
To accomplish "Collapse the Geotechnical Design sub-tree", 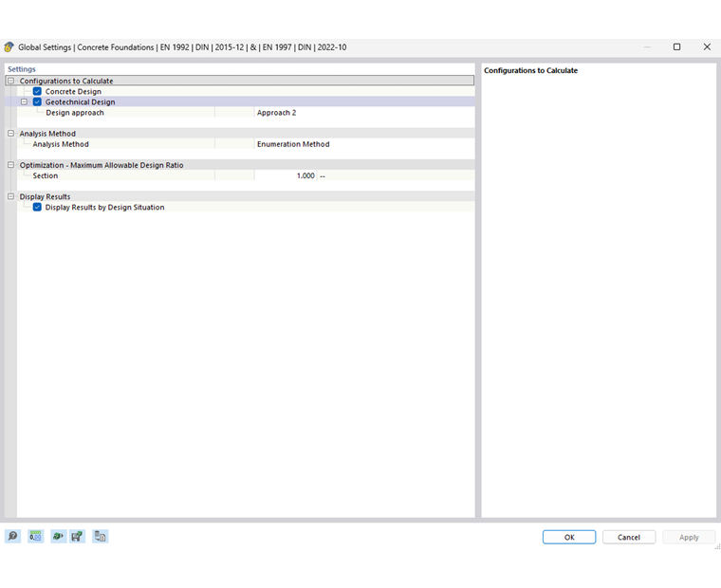I will pyautogui.click(x=24, y=101).
